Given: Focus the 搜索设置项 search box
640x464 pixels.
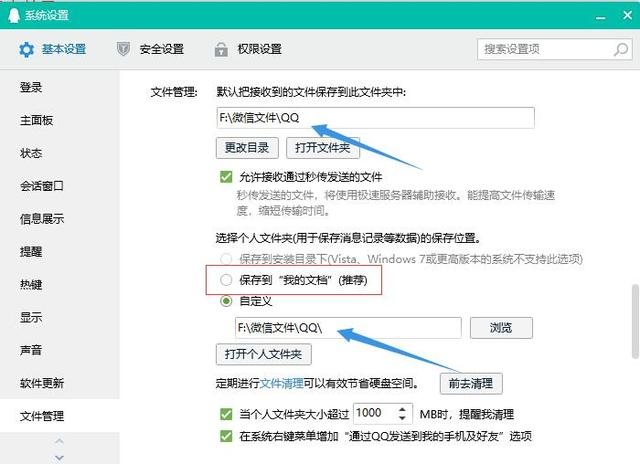Looking at the screenshot, I should (555, 49).
